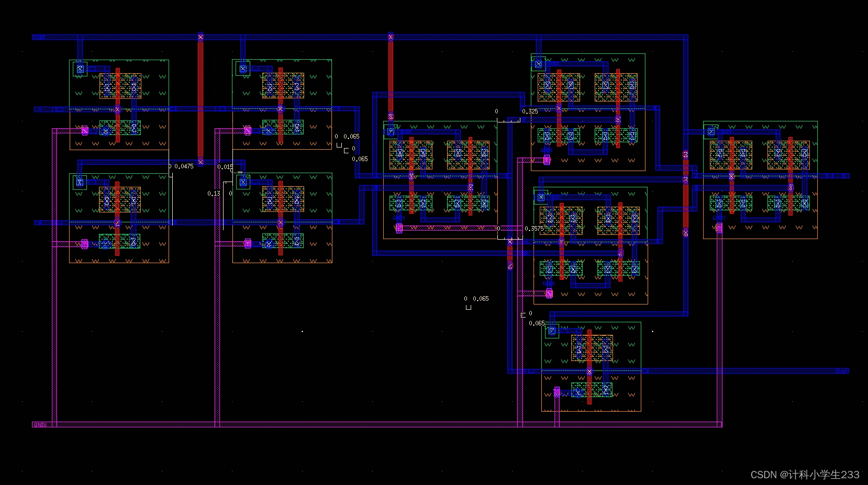Select the blue VDD rail along the top
The height and width of the screenshot is (485, 868).
[x=360, y=37]
